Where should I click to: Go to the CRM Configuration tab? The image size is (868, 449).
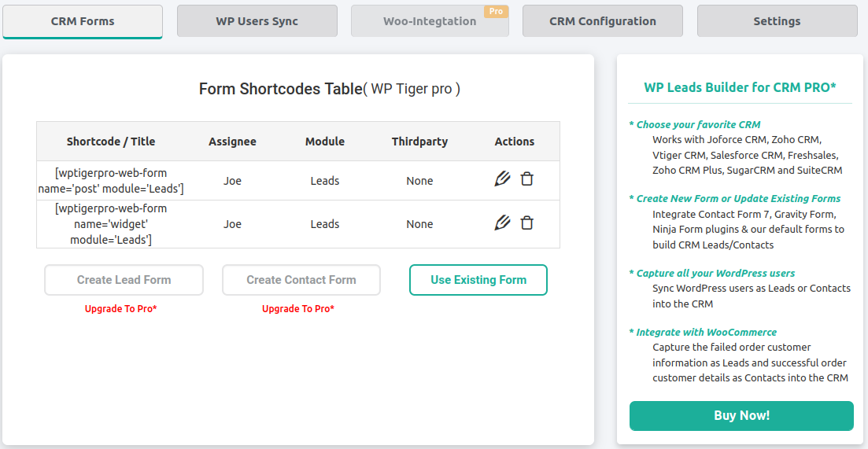pyautogui.click(x=602, y=21)
